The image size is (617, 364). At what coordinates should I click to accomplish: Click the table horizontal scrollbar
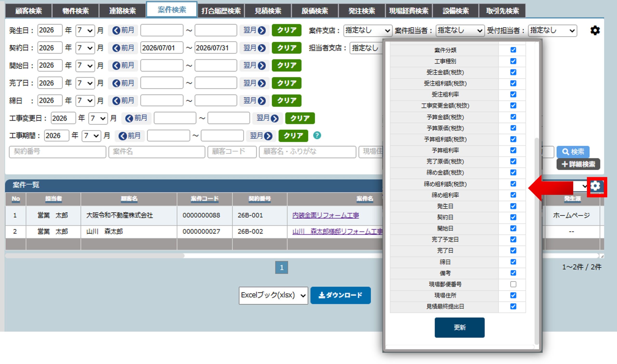coord(94,256)
